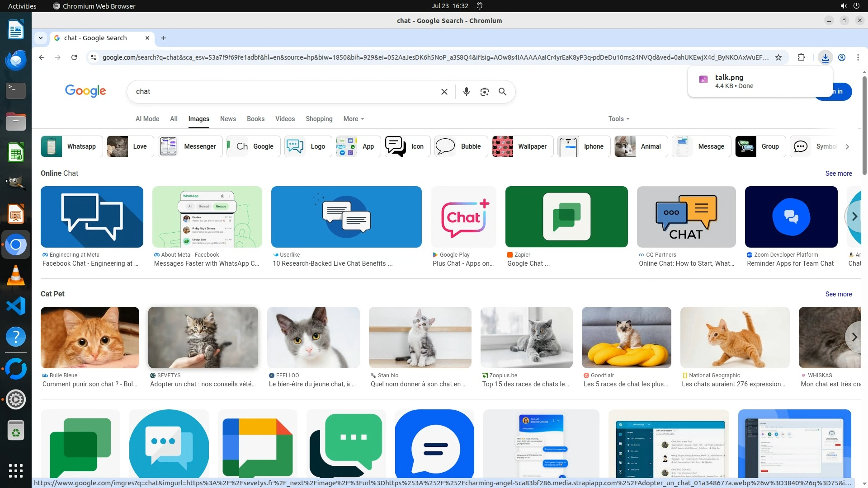Clear the search box text
This screenshot has width=868, height=488.
[x=444, y=92]
